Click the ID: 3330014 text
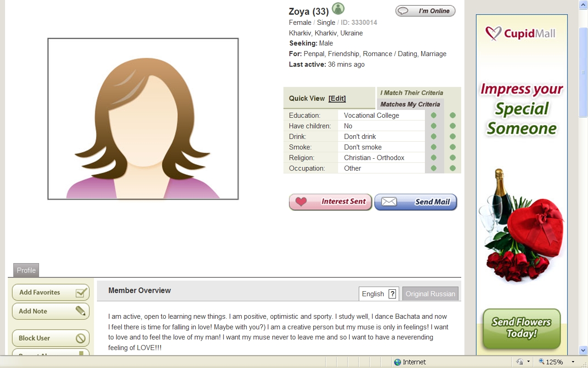Image resolution: width=588 pixels, height=368 pixels. (x=359, y=23)
